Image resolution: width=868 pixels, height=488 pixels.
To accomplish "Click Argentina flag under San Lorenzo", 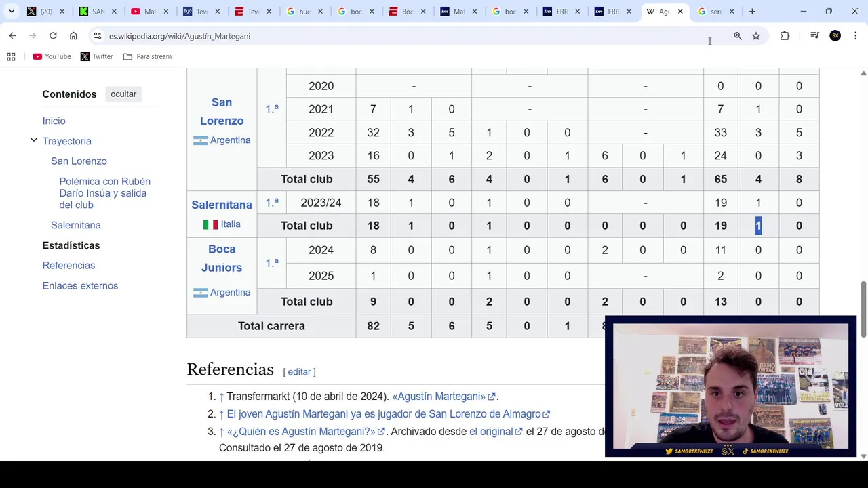I will (200, 140).
